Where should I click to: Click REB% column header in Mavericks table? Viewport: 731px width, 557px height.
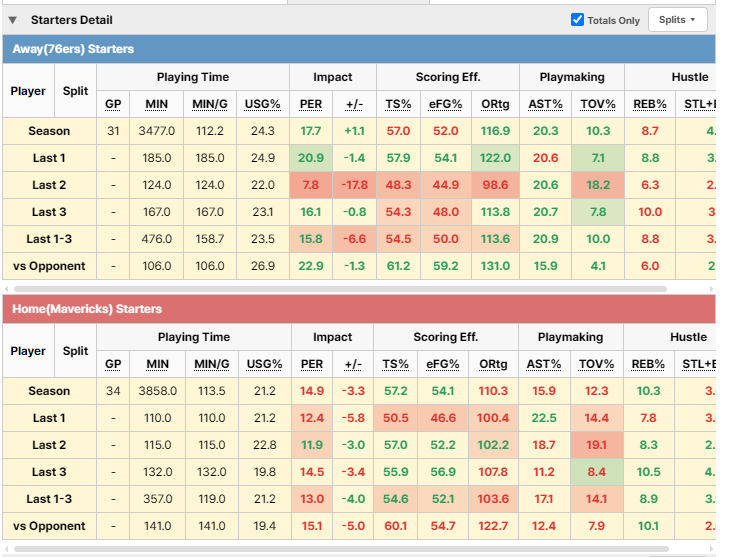click(x=648, y=364)
